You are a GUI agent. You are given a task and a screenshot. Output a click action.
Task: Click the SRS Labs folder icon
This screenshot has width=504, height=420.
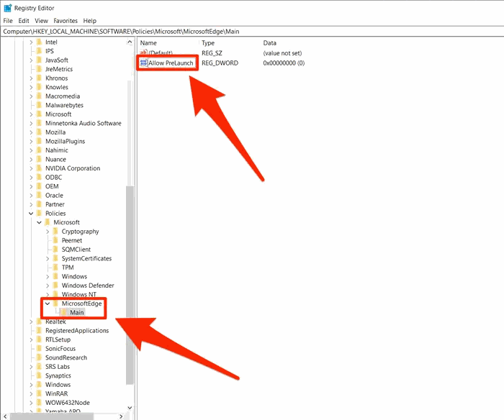[x=40, y=366]
